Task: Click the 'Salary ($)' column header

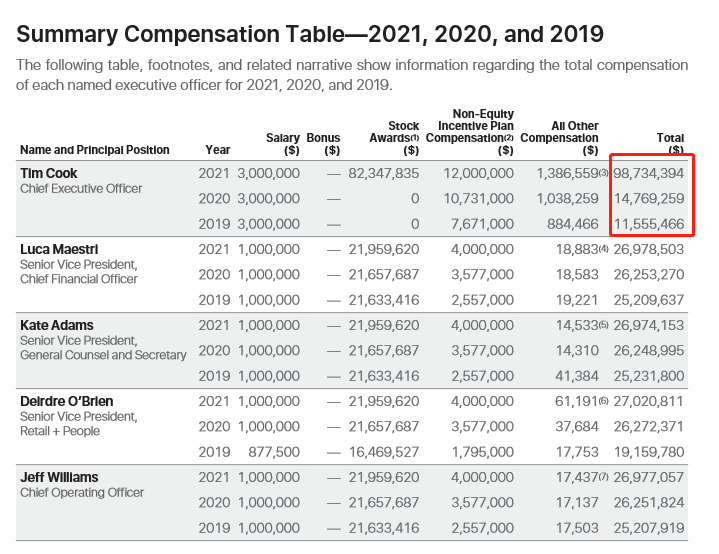Action: click(x=282, y=144)
